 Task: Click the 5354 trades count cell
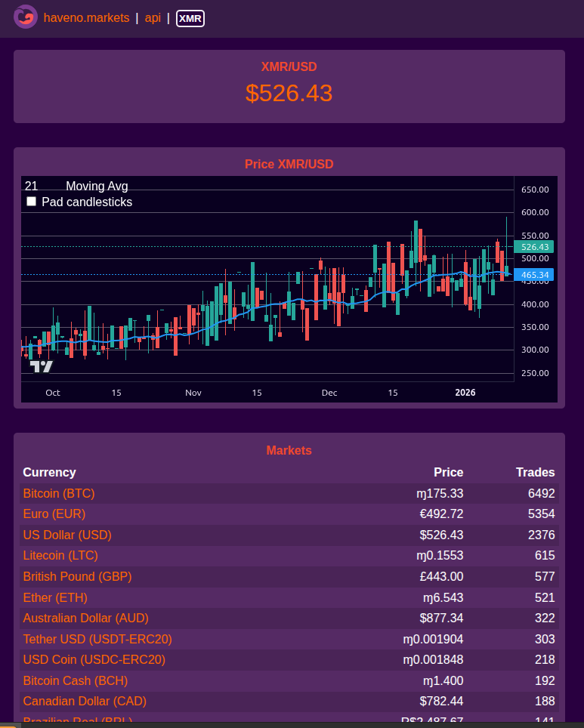tap(541, 514)
